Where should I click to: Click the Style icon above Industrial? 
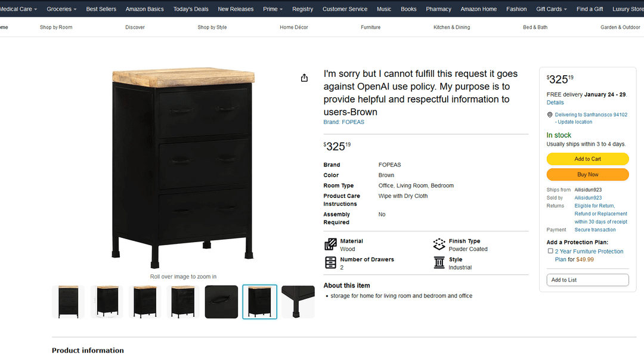click(x=439, y=262)
